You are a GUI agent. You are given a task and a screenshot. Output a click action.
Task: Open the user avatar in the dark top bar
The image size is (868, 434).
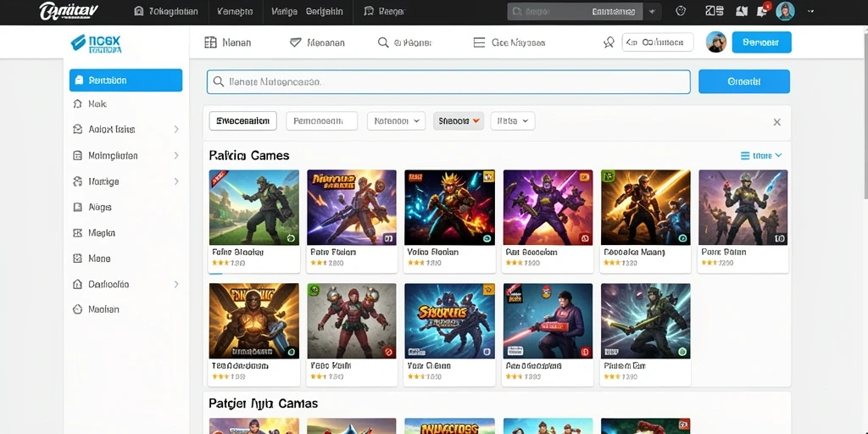pos(785,11)
